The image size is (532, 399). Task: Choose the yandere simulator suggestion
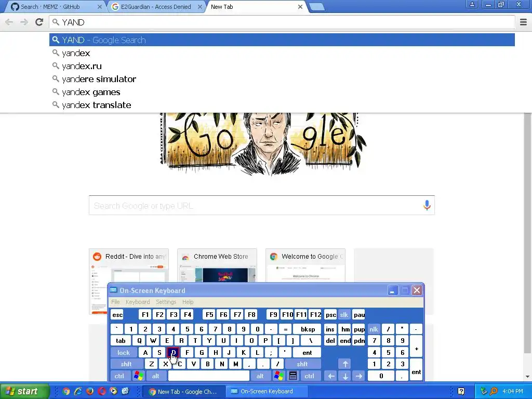pos(282,79)
